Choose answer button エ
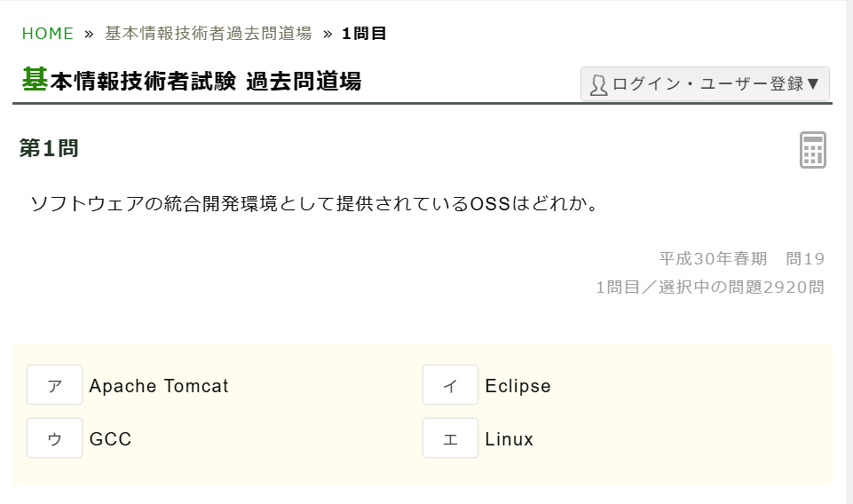The height and width of the screenshot is (504, 853). (450, 438)
